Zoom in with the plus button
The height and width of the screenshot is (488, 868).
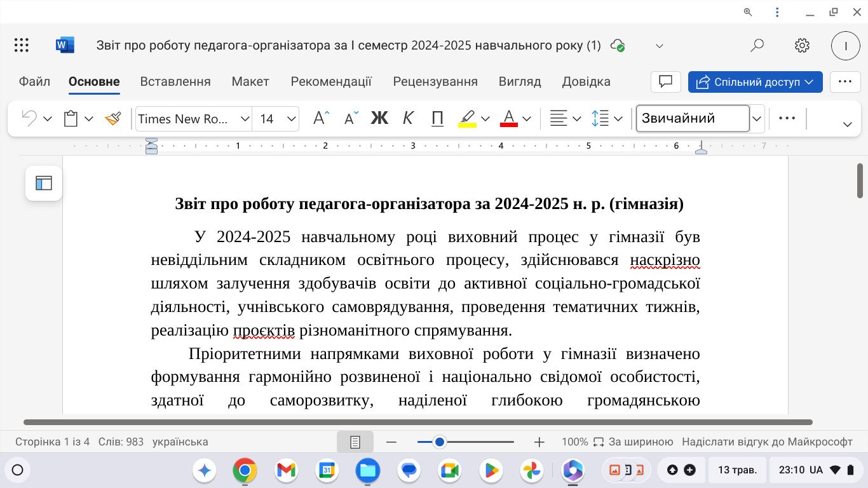[x=539, y=442]
